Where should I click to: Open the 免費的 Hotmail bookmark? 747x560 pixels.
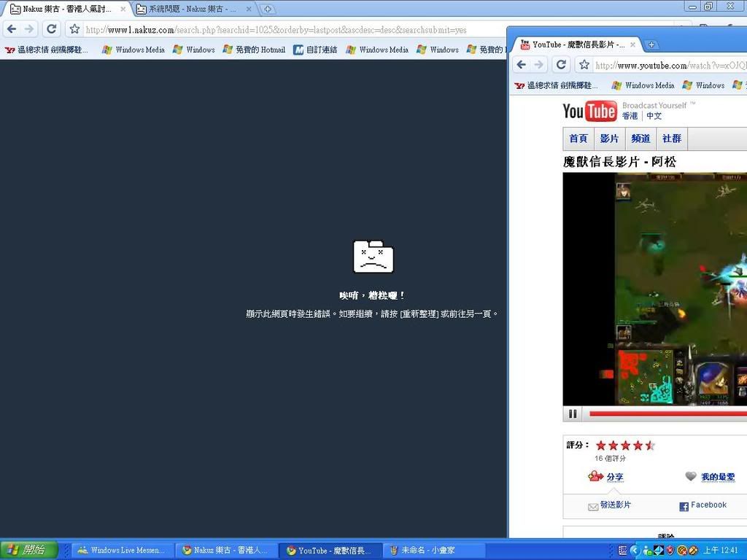254,50
